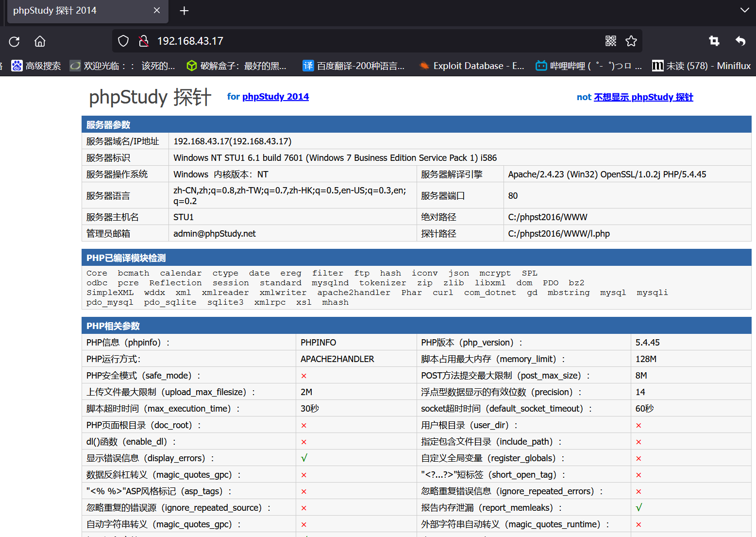
Task: Click the report_memleaks green check mark
Action: click(x=639, y=508)
